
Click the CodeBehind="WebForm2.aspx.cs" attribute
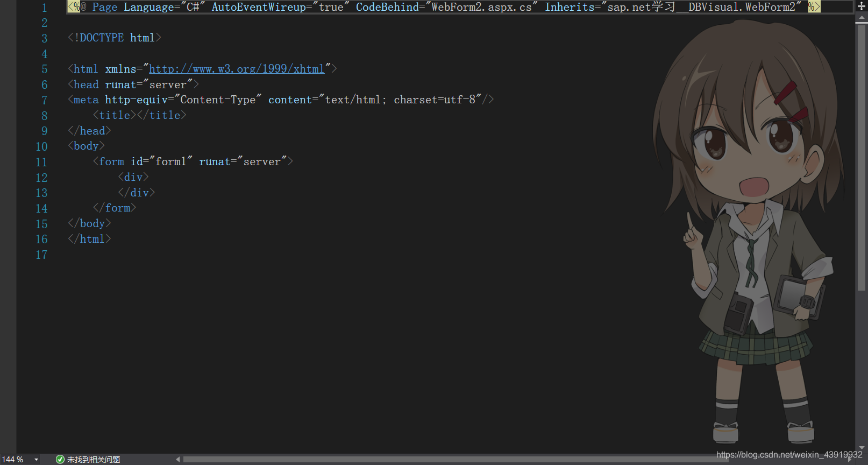pos(447,7)
